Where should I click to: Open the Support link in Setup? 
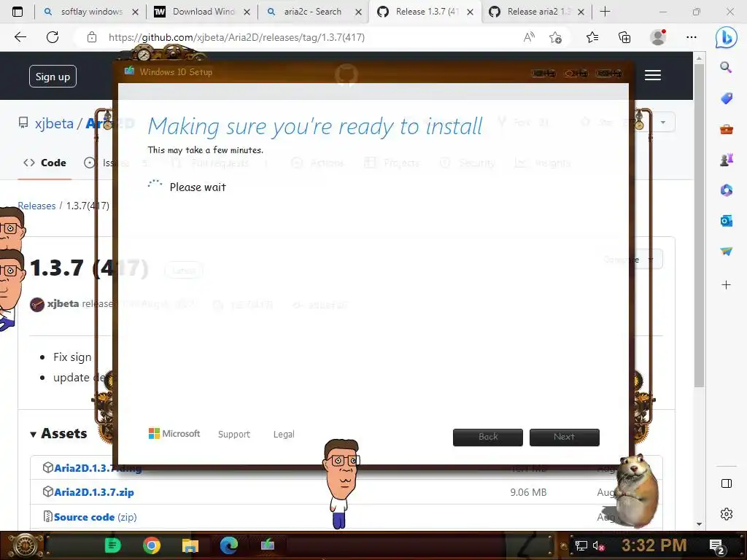[x=234, y=435]
